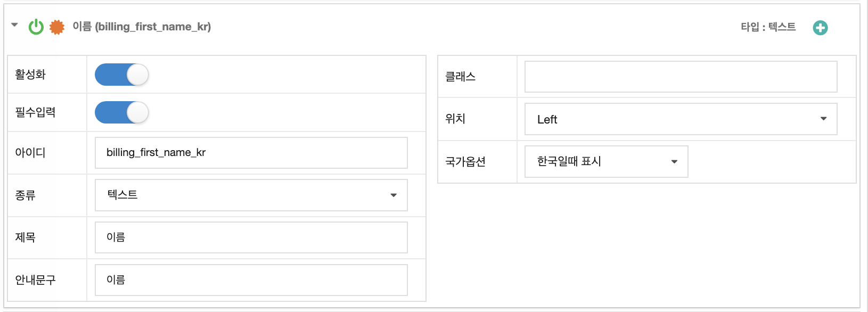Click the orange required-field badge icon
The image size is (868, 312).
[x=57, y=27]
